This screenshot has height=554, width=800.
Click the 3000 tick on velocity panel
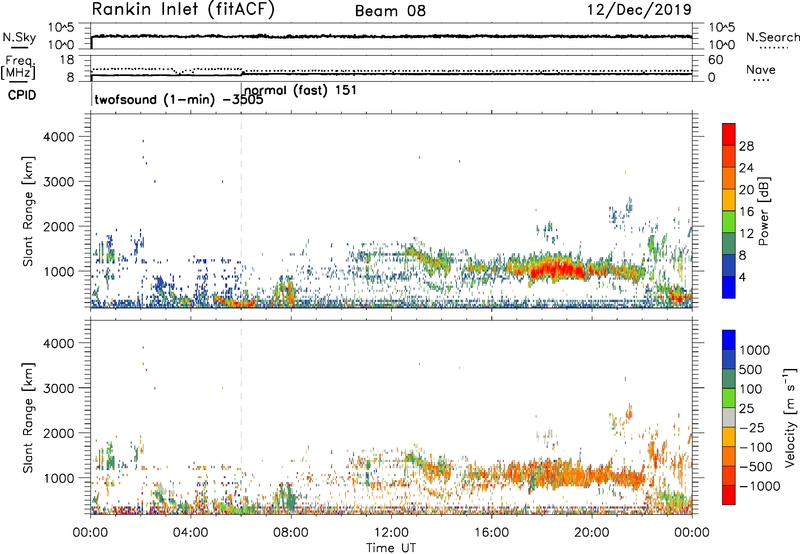click(x=59, y=388)
